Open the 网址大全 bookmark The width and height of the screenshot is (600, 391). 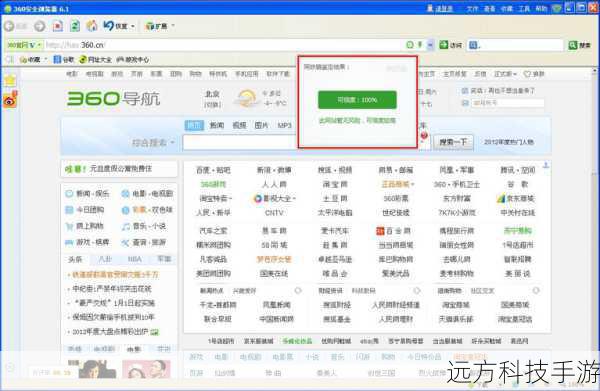(x=95, y=60)
